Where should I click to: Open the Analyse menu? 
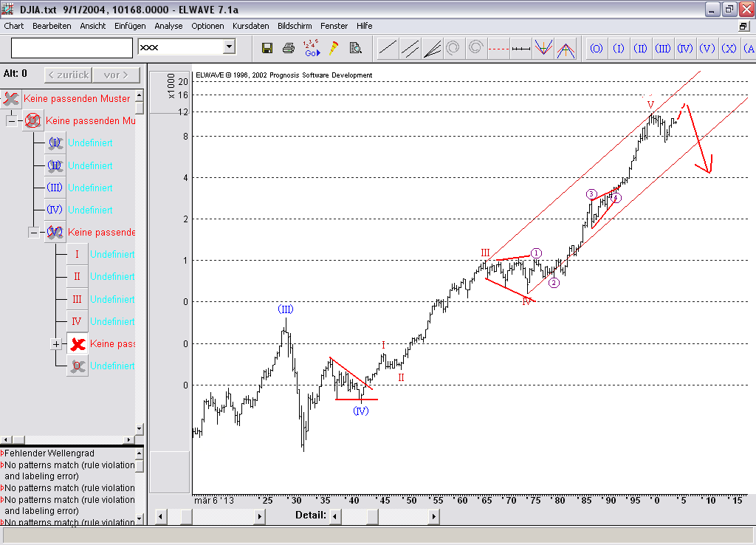[x=168, y=26]
